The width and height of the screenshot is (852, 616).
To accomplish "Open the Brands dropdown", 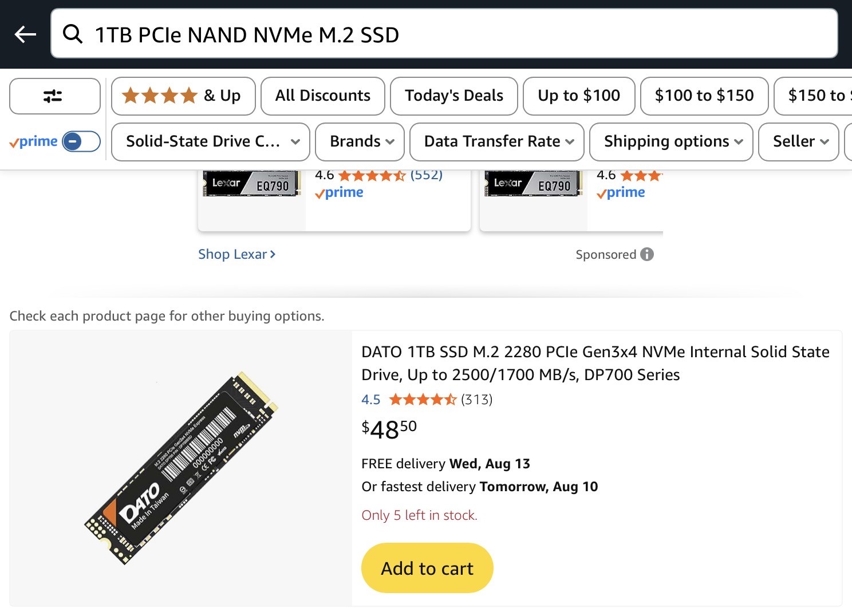I will pyautogui.click(x=360, y=141).
